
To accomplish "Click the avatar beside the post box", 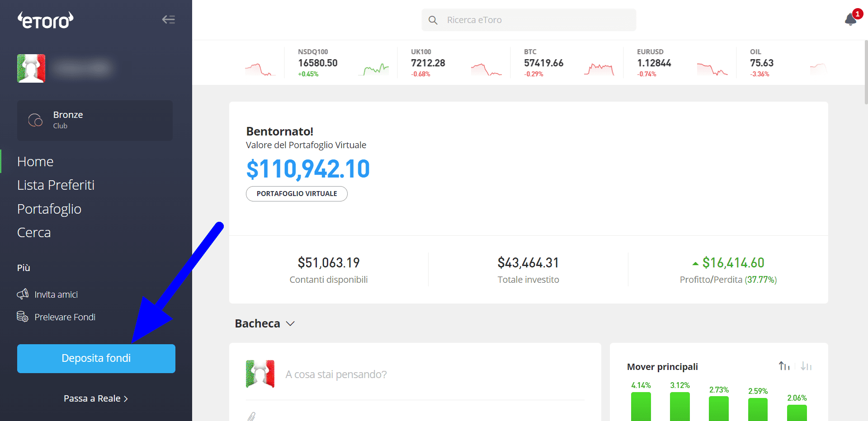I will pyautogui.click(x=260, y=374).
